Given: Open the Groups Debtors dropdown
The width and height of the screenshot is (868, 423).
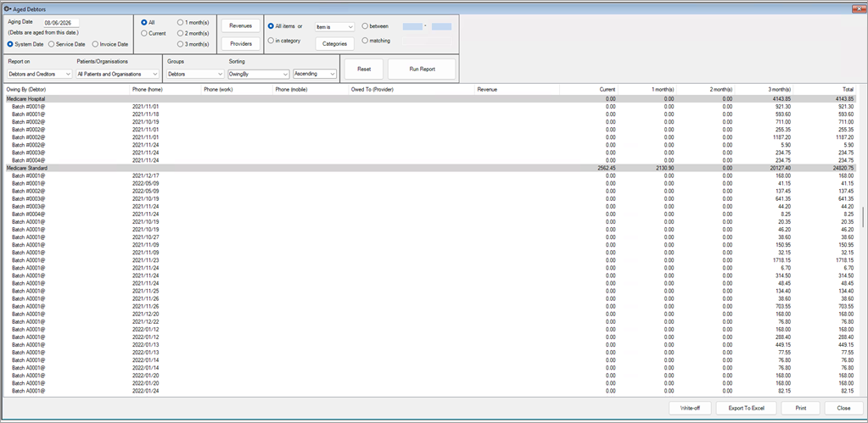Looking at the screenshot, I should click(195, 74).
